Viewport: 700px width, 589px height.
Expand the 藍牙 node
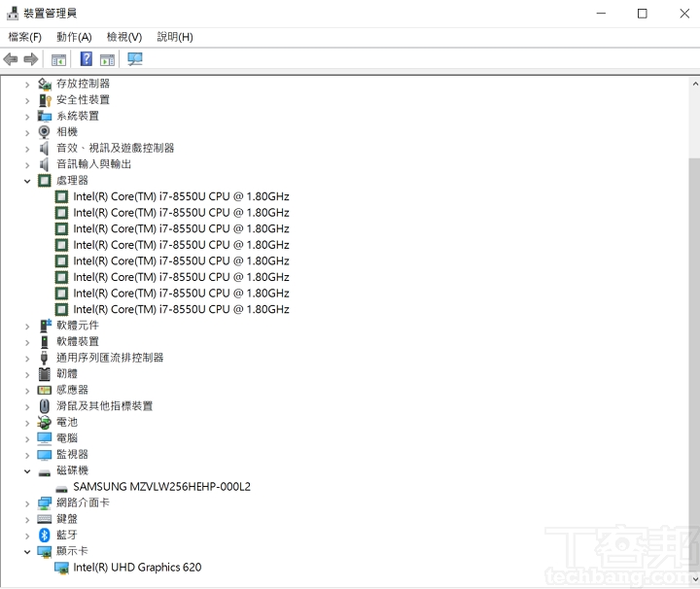tap(27, 536)
